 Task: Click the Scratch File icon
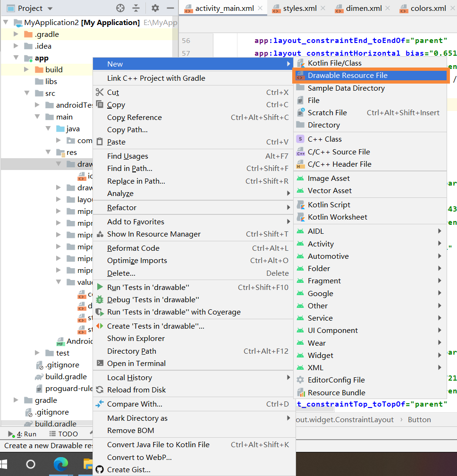[x=299, y=112]
